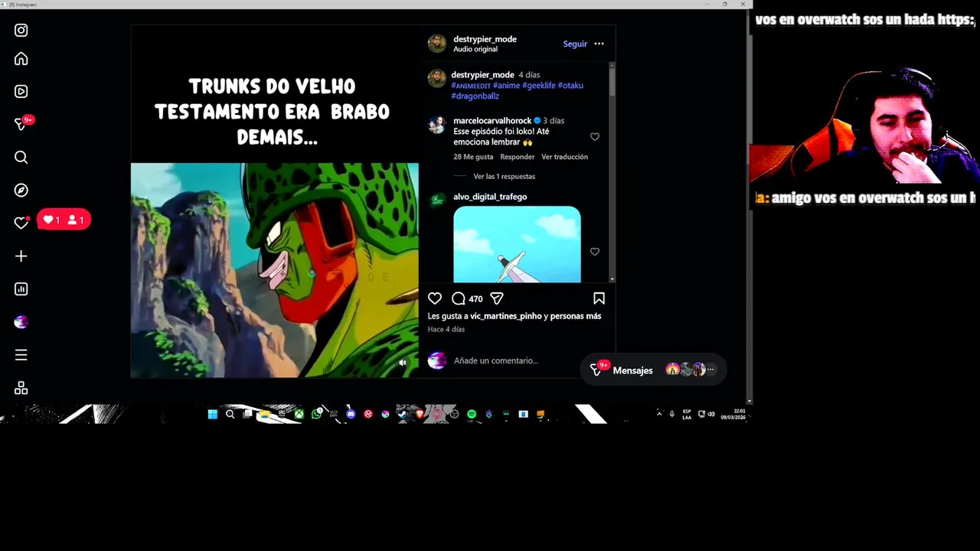This screenshot has height=551, width=980.
Task: Open post options three-dot menu
Action: (x=599, y=44)
